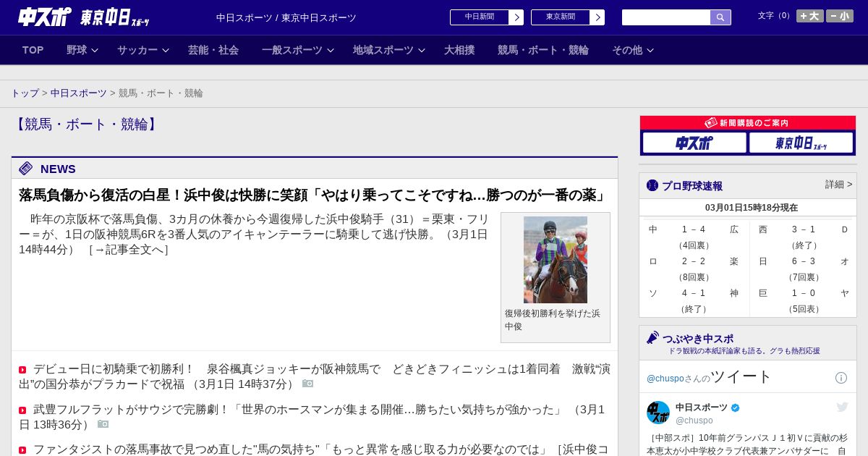Viewport: 868px width, 456px height.
Task: Click the NEWS section icon
Action: tap(26, 169)
